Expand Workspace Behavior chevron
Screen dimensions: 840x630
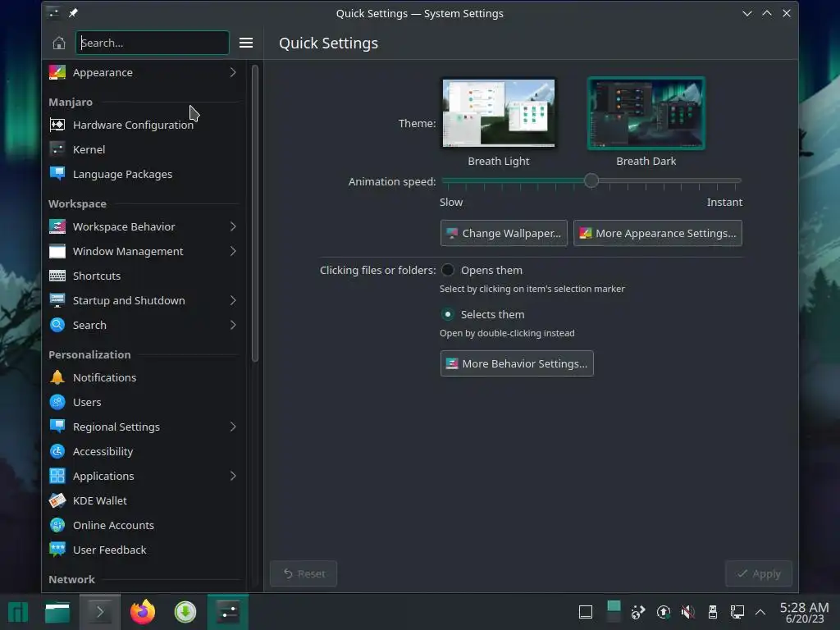233,226
